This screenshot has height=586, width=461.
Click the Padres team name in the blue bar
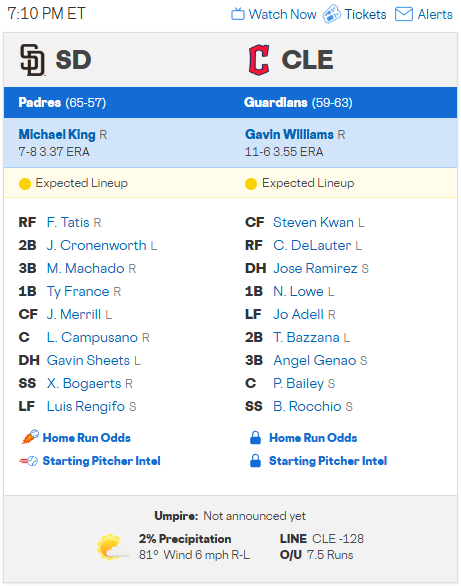coord(40,102)
